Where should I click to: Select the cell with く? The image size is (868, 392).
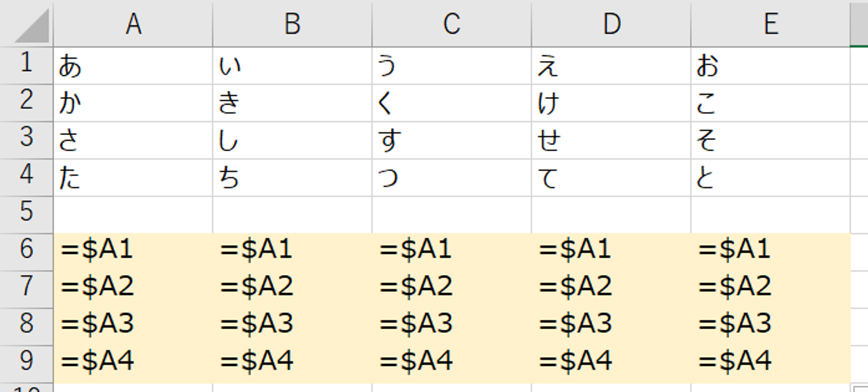coord(452,103)
